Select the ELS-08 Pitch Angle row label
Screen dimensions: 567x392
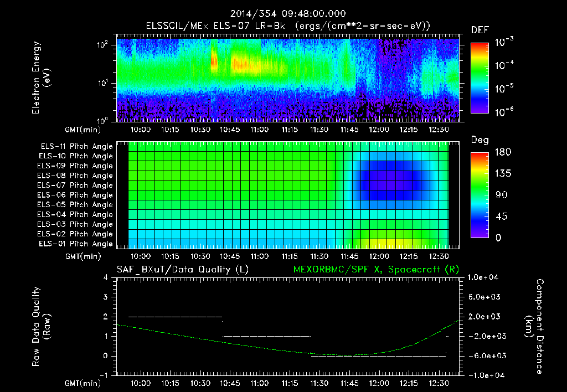(x=75, y=176)
